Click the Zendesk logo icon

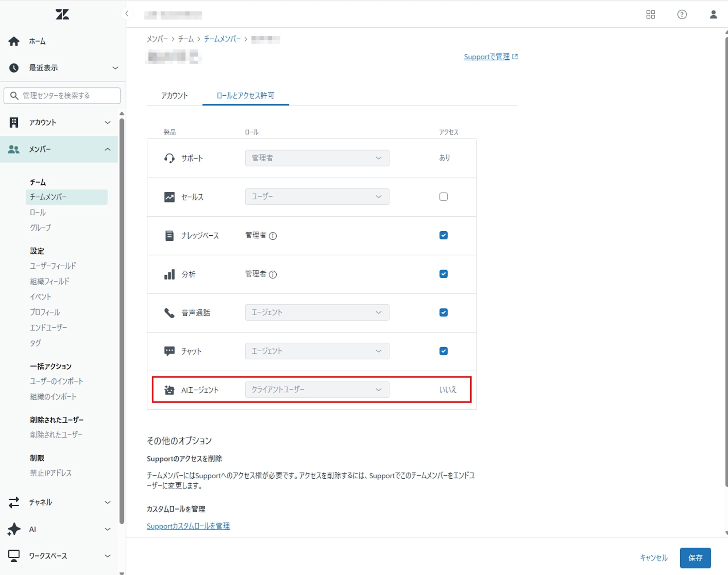[62, 14]
